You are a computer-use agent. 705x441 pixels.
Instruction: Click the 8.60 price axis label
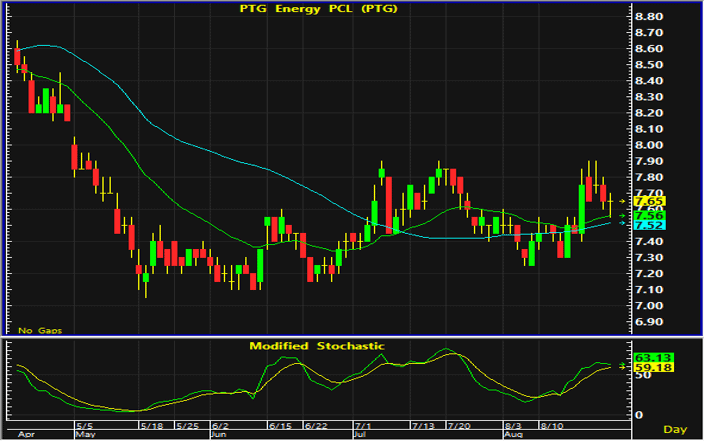point(649,49)
